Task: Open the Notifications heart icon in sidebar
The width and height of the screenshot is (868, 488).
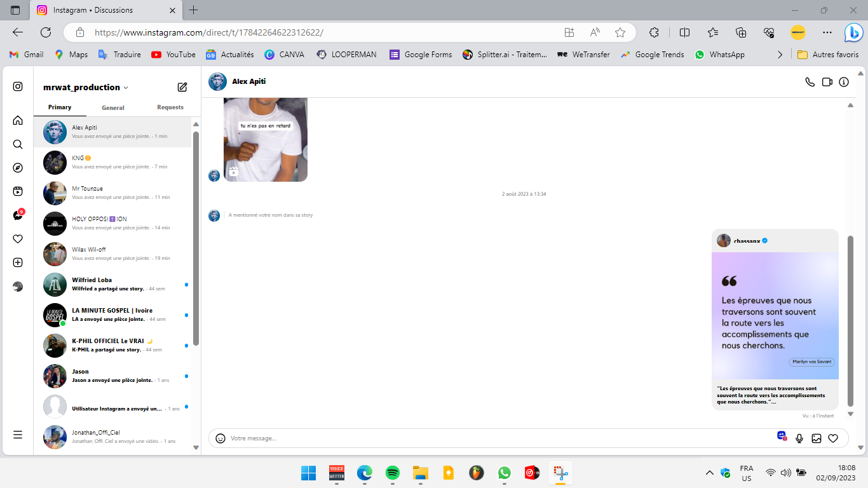Action: (18, 239)
